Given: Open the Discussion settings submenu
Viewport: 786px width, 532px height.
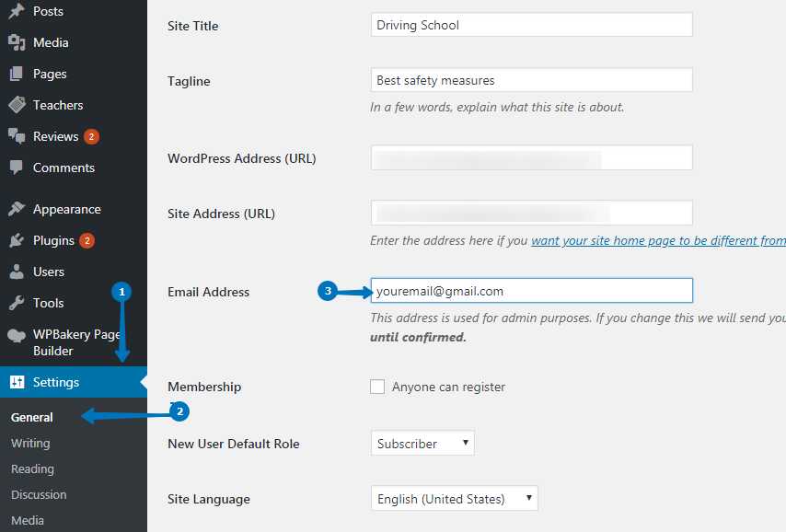Looking at the screenshot, I should [x=39, y=494].
